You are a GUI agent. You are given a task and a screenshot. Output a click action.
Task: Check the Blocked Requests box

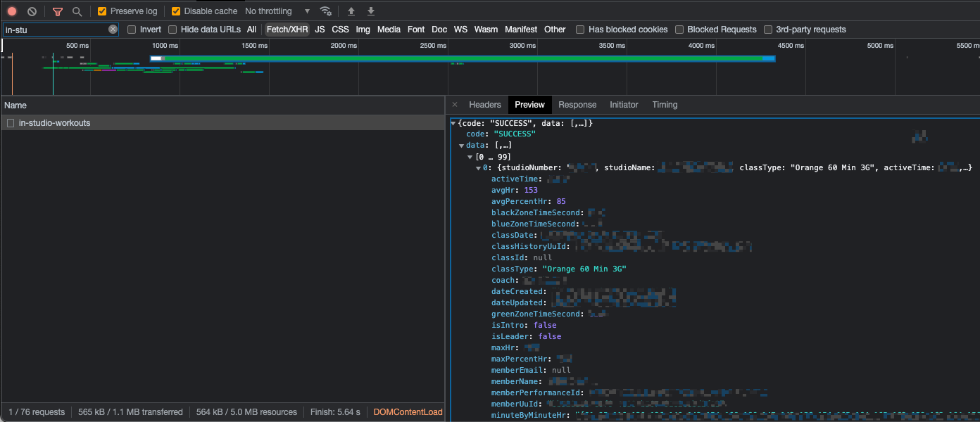click(x=679, y=30)
